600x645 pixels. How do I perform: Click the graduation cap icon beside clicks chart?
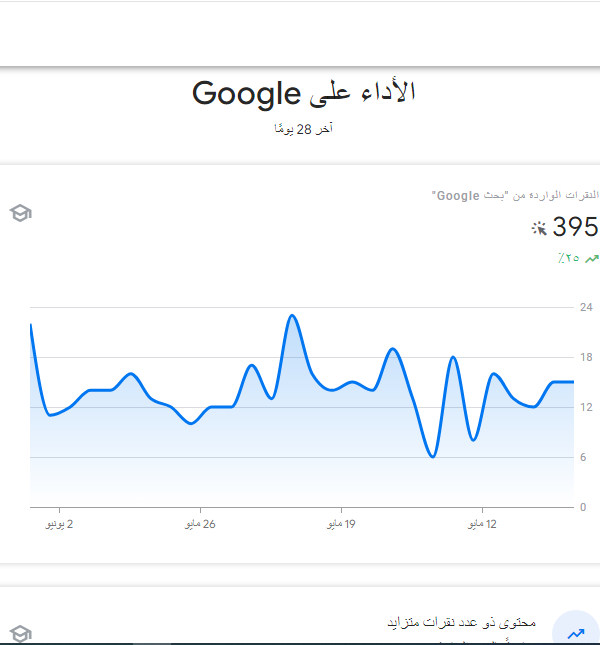coord(21,213)
